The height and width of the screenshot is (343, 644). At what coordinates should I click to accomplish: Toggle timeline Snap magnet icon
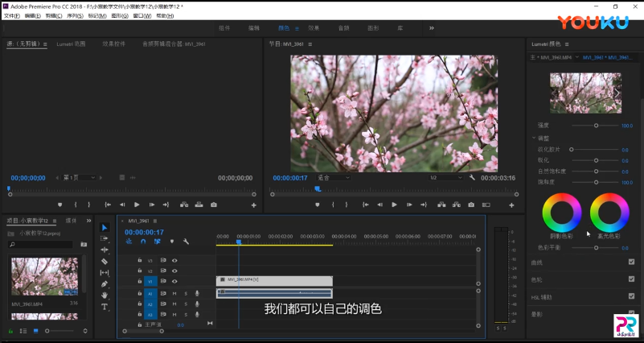(x=143, y=242)
